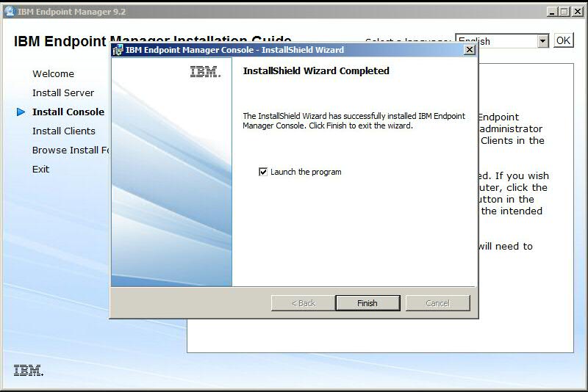588x392 pixels.
Task: Select Welcome in the installation guide sidebar
Action: 53,73
